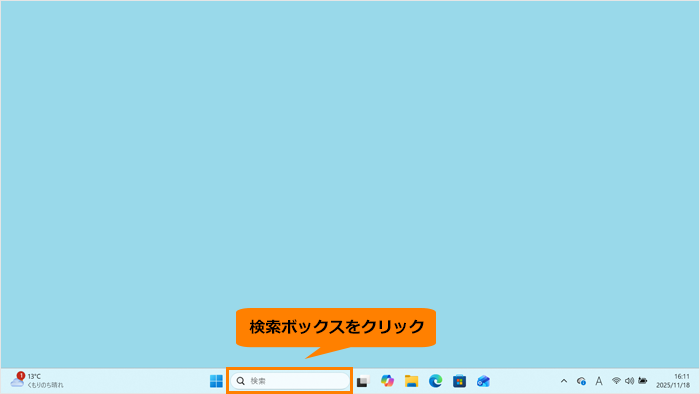This screenshot has height=394, width=700.
Task: Open battery status tray icon
Action: pos(643,381)
